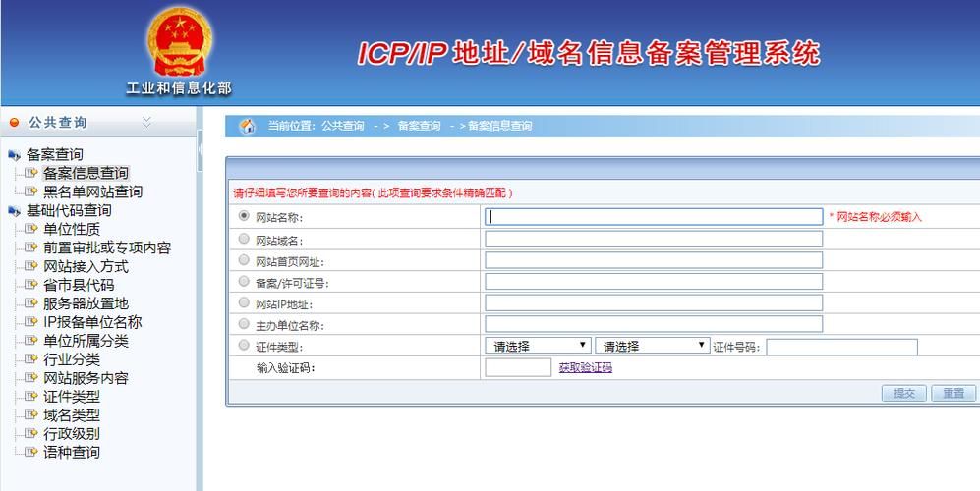Click the icon beside 黑名单网站查询
The image size is (980, 491).
[x=31, y=191]
